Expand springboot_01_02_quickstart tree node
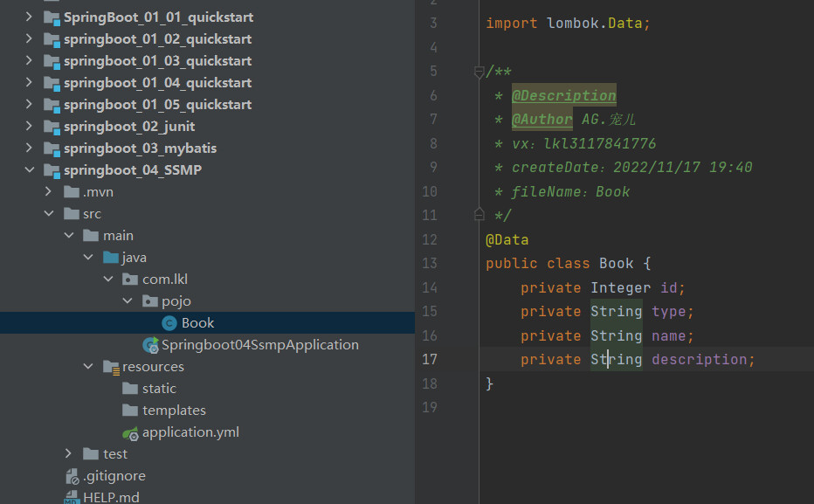This screenshot has width=814, height=504. (29, 39)
